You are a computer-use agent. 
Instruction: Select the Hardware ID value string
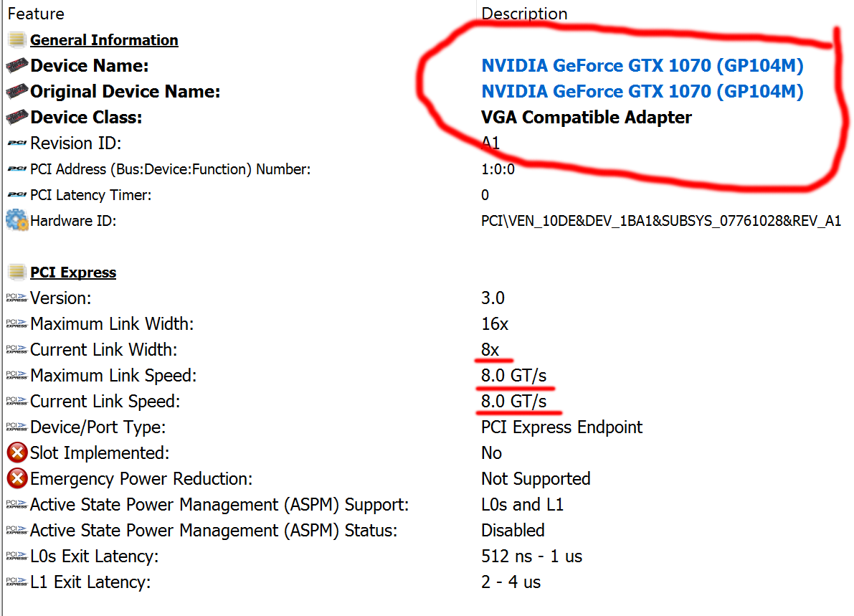tap(660, 221)
